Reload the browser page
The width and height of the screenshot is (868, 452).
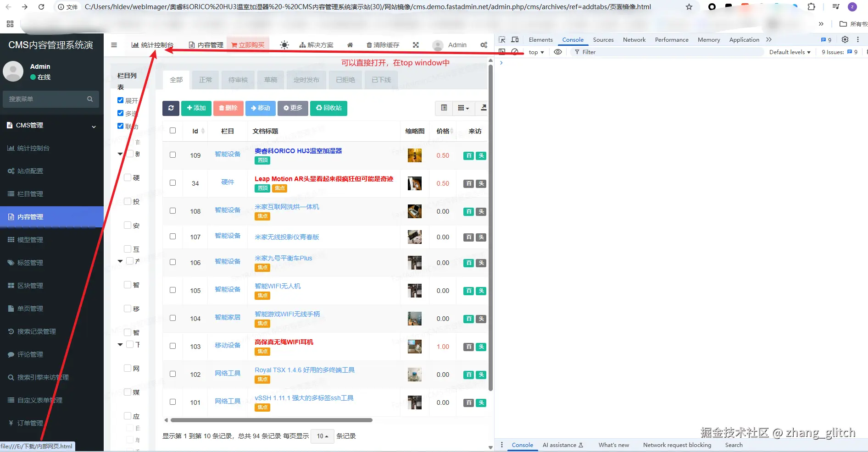(x=41, y=7)
